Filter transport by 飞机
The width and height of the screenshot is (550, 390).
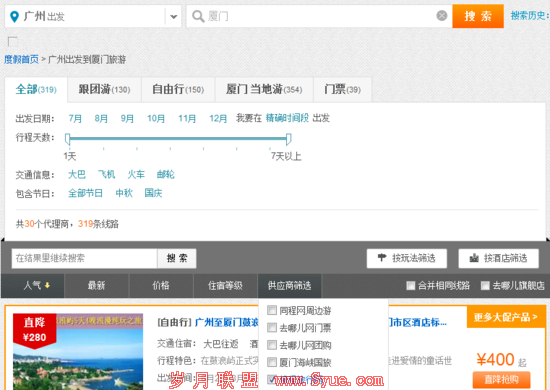(x=107, y=174)
